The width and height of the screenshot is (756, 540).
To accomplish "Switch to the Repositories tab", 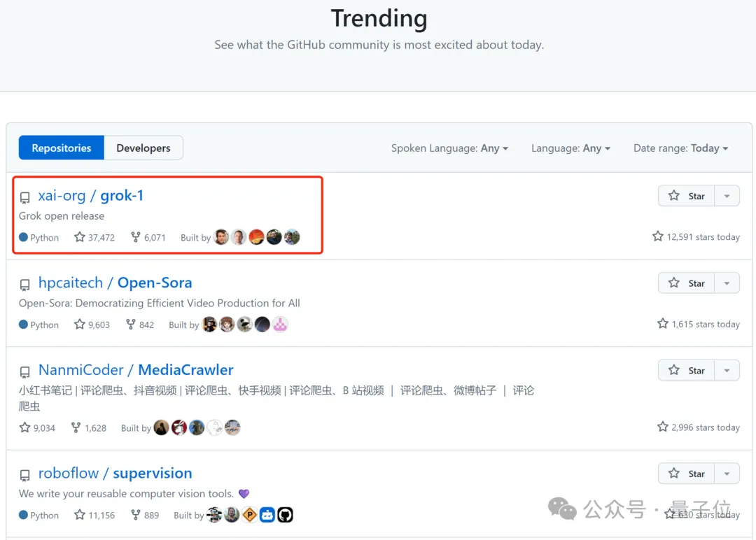I will pyautogui.click(x=61, y=148).
